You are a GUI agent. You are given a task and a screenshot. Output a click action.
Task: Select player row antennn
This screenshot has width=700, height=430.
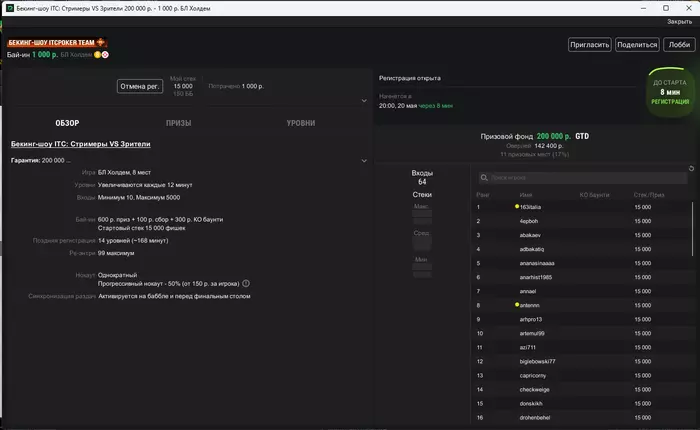(581, 305)
